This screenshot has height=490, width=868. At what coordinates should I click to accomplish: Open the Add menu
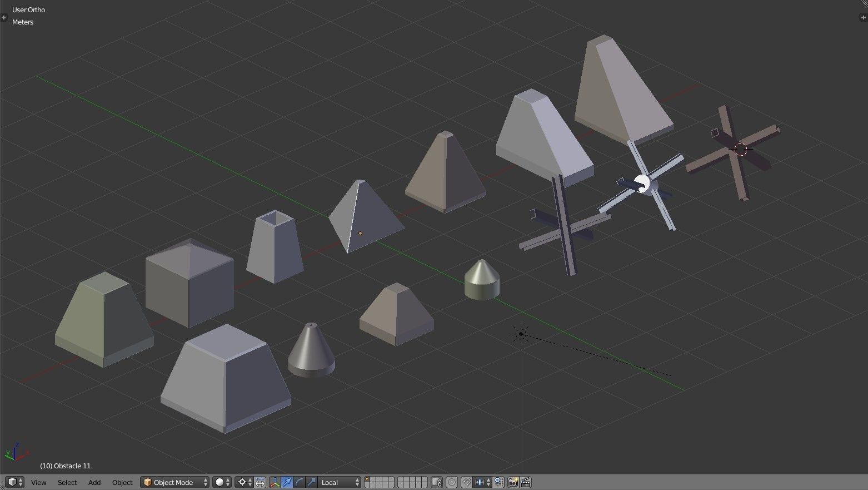tap(94, 482)
